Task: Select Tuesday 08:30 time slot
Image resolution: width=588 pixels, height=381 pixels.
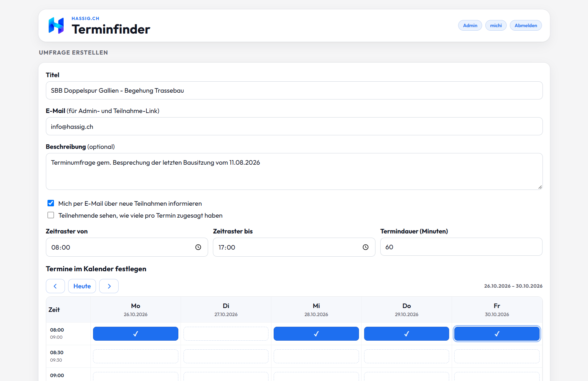Action: [x=226, y=356]
